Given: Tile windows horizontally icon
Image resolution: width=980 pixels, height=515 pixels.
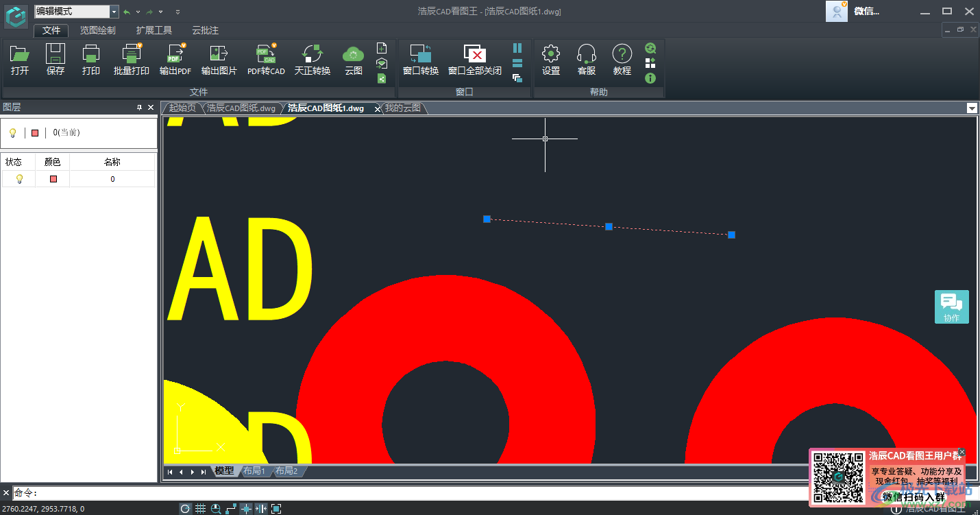Looking at the screenshot, I should coord(517,63).
